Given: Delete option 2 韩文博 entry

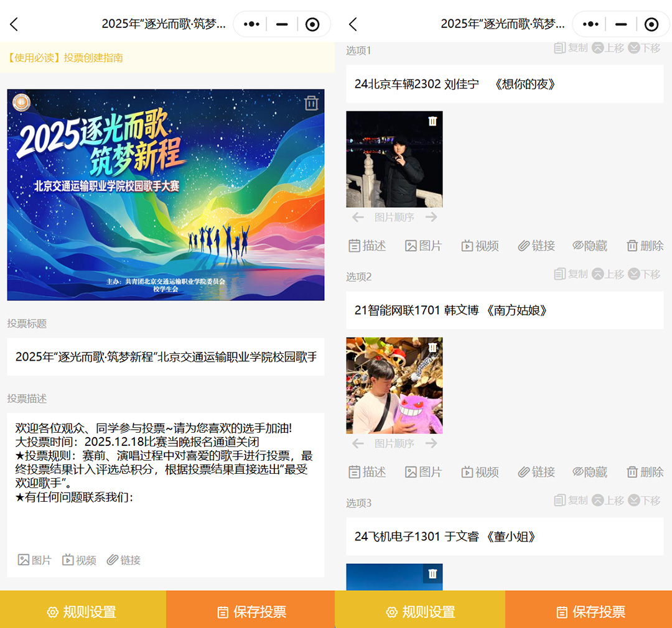Looking at the screenshot, I should 645,472.
